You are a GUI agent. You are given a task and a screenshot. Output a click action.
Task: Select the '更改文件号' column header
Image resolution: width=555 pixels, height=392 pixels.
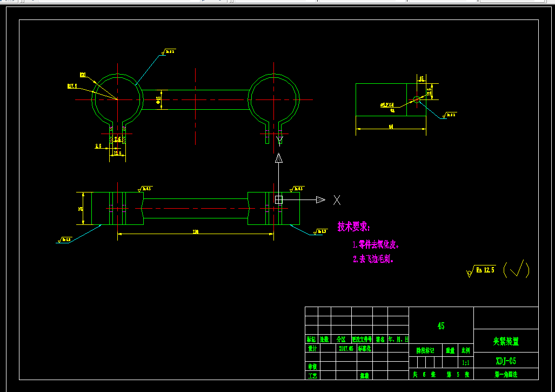[362, 339]
